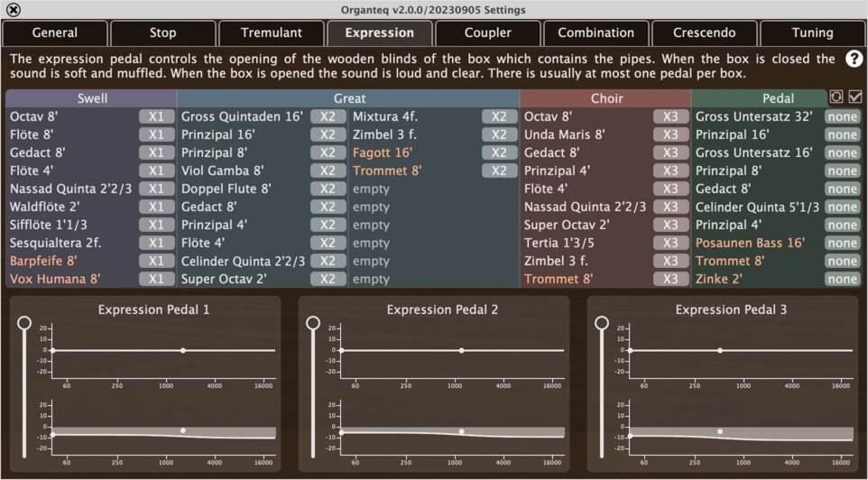The width and height of the screenshot is (868, 480).
Task: Click Expression Pedal 1 upper EQ left point
Action: click(x=52, y=350)
